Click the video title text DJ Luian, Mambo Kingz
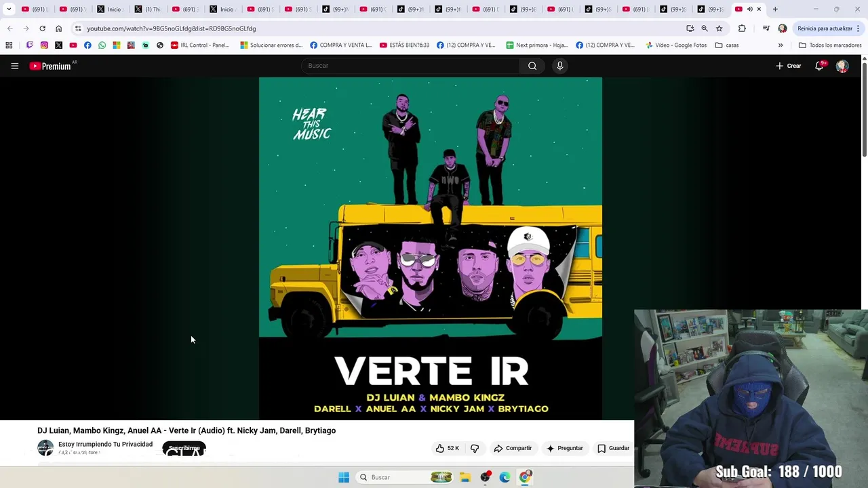 point(186,430)
